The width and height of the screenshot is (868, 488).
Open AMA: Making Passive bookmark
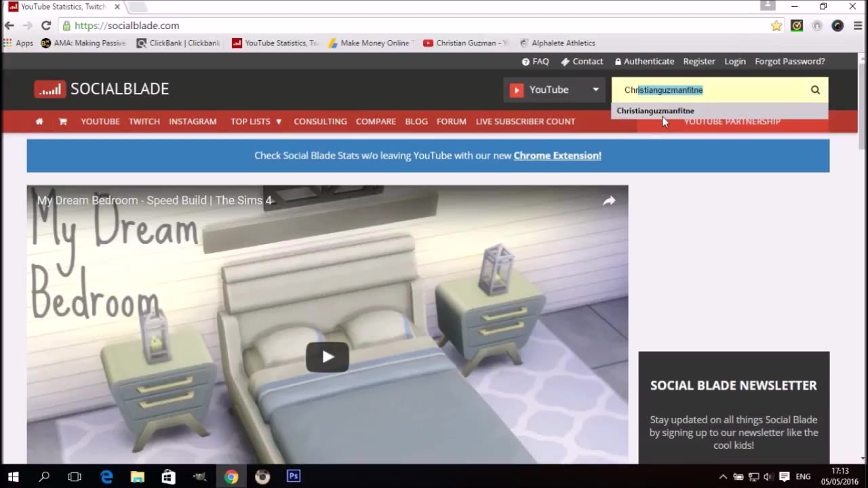point(83,43)
